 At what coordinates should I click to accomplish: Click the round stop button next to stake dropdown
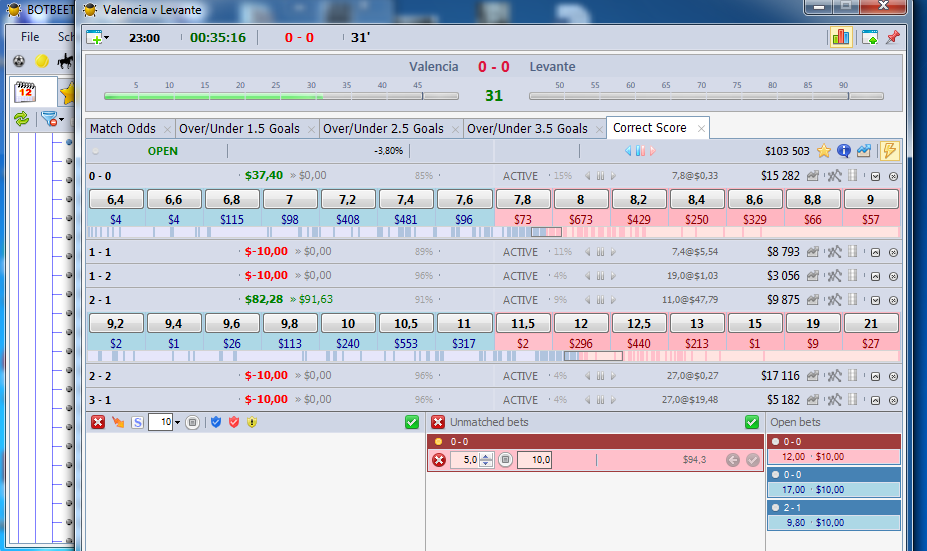(192, 422)
